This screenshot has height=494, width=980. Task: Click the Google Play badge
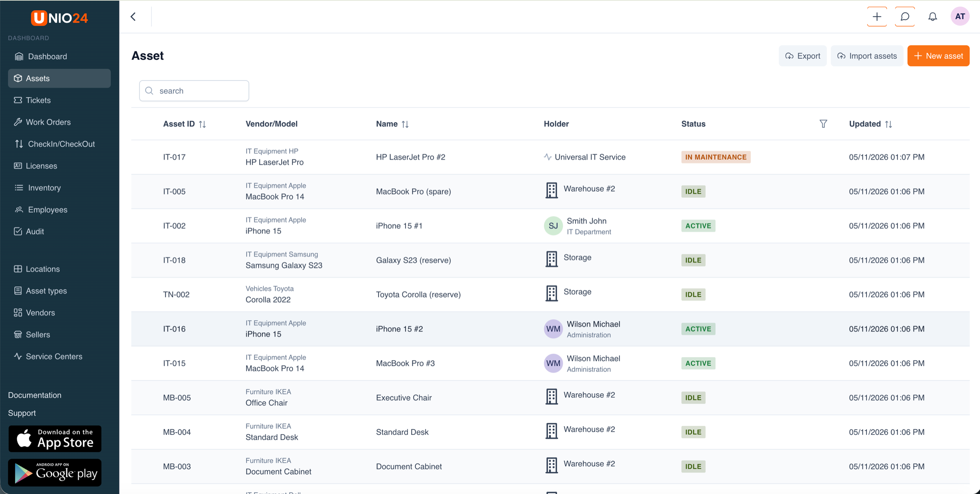click(55, 473)
